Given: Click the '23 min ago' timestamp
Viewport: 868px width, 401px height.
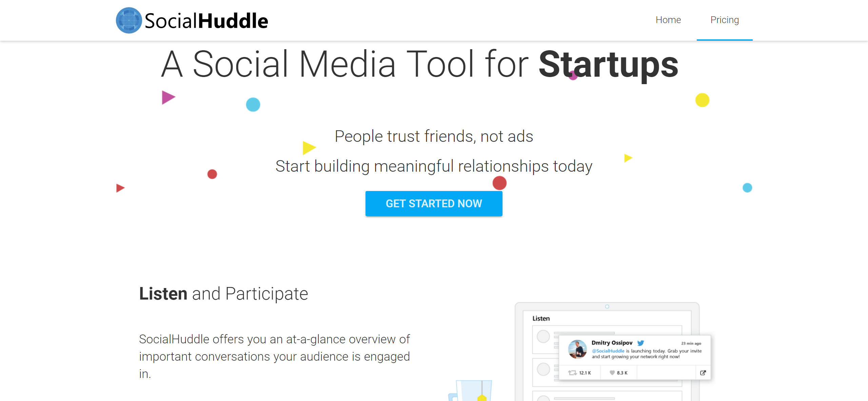Looking at the screenshot, I should pos(691,343).
